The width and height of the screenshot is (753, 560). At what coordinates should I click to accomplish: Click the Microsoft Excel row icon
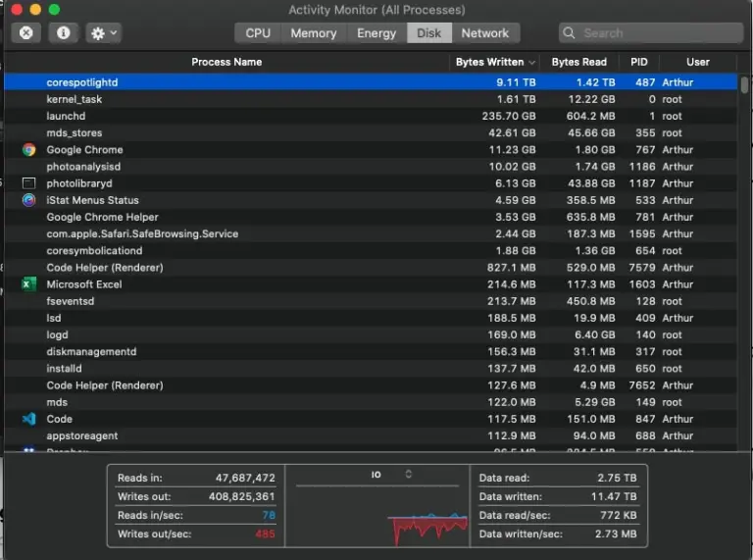click(28, 284)
